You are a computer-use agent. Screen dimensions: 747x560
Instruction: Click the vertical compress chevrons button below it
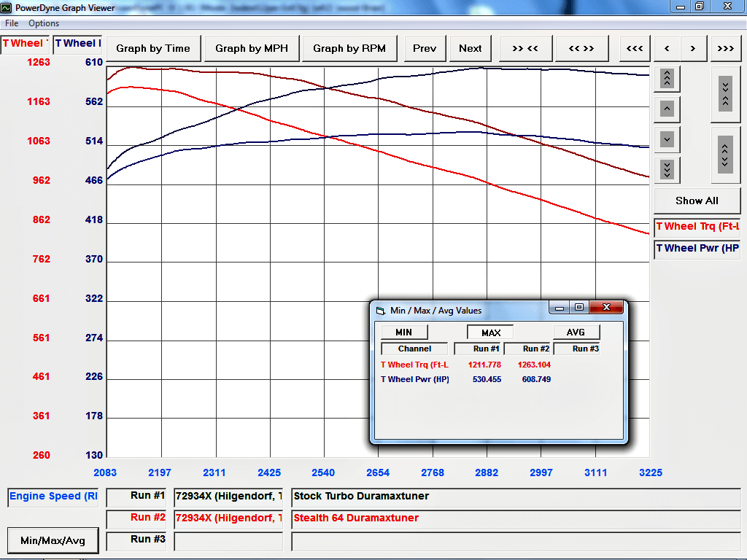tap(726, 155)
